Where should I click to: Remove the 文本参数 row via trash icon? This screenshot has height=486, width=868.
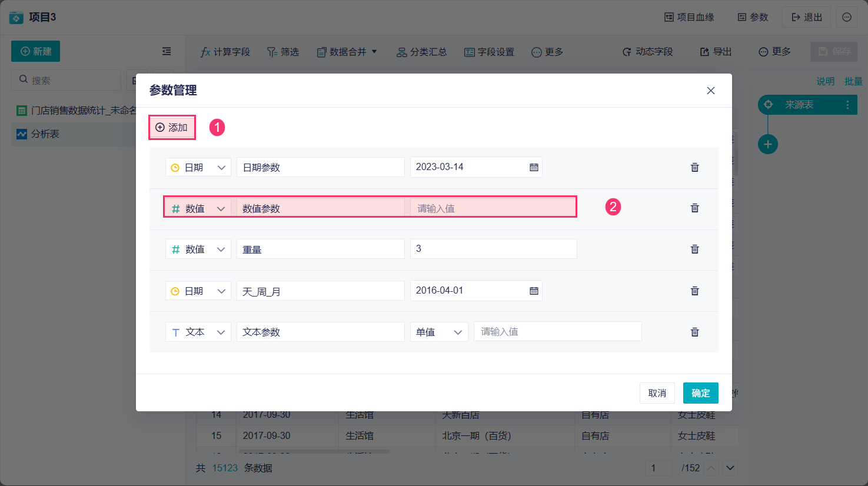pos(694,332)
